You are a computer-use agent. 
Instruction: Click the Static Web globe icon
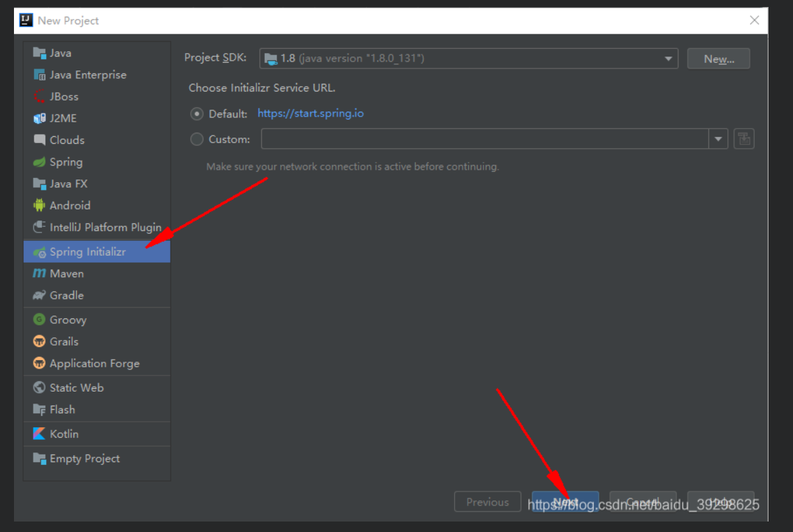tap(39, 387)
